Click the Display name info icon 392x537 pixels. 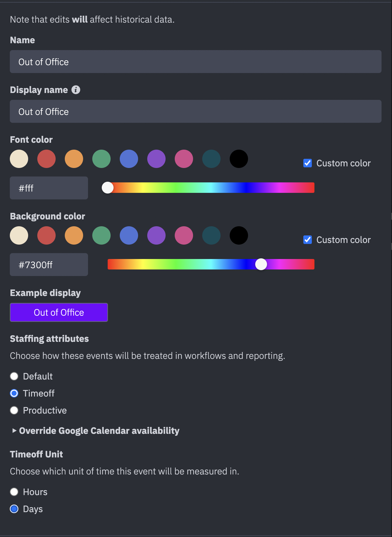coord(76,90)
